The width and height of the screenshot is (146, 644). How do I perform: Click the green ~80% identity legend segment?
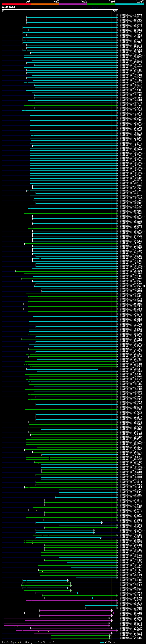(101, 4)
